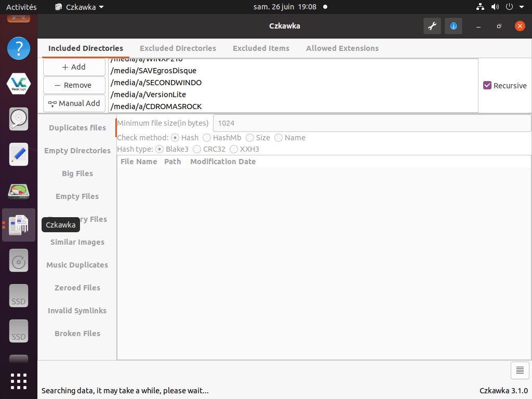Open the Broken Files tool
Screen dimensions: 532x399
(77, 334)
